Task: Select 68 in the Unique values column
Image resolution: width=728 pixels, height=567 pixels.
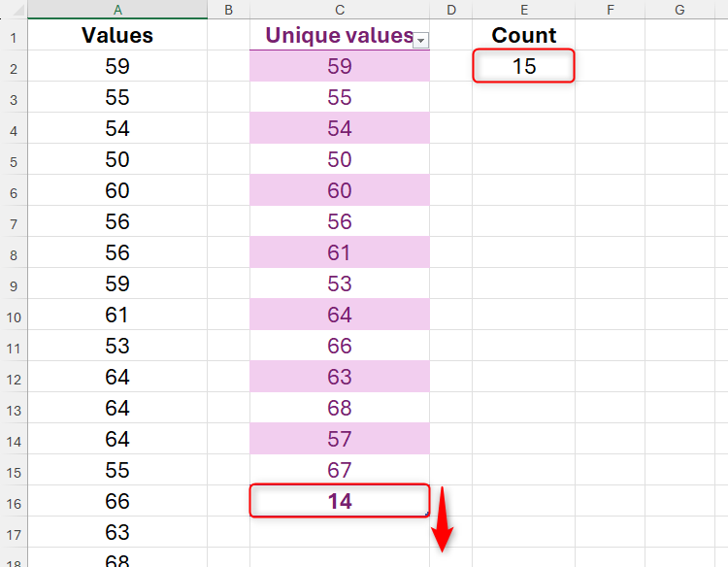Action: click(x=340, y=409)
